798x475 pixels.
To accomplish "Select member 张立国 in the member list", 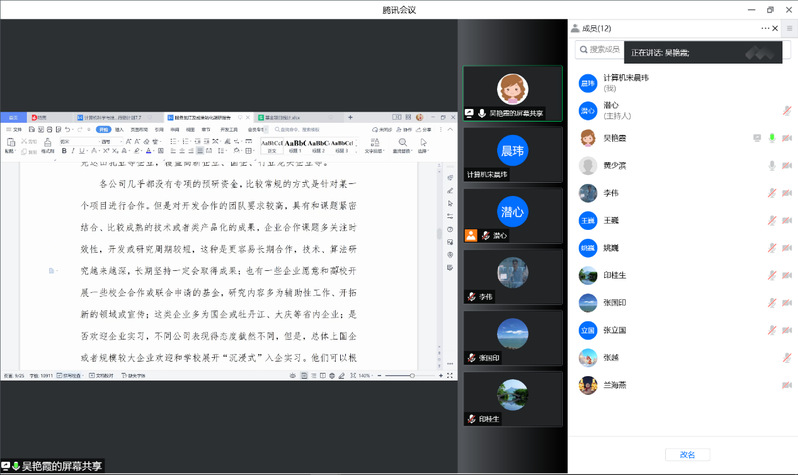I will [614, 329].
